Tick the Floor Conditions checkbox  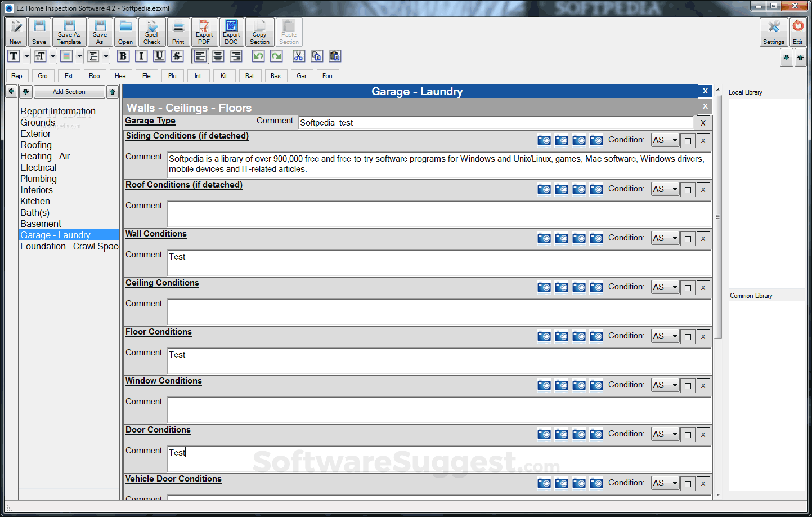click(688, 337)
